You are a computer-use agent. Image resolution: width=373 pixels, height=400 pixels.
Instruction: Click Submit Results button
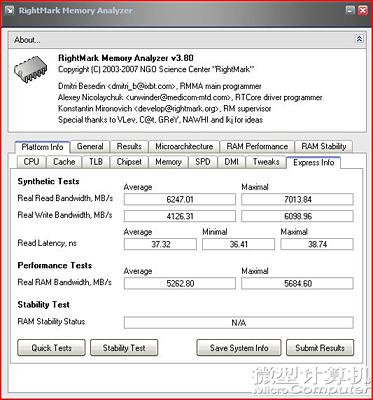point(320,348)
